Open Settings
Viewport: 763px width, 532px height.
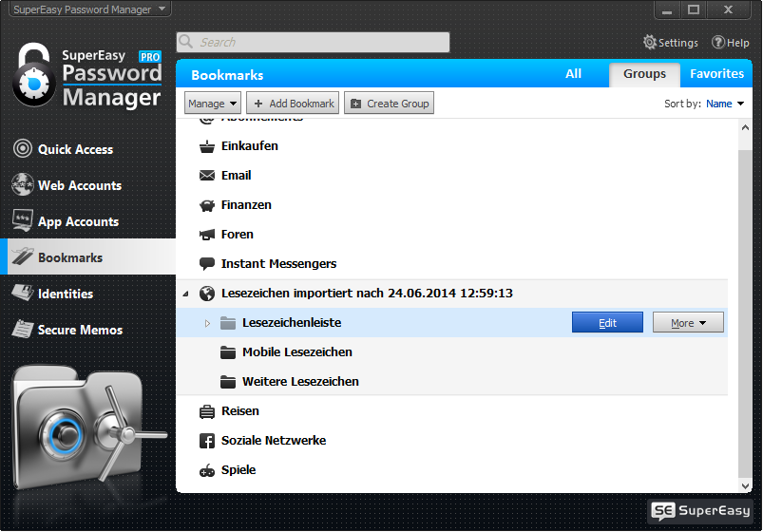pos(671,43)
